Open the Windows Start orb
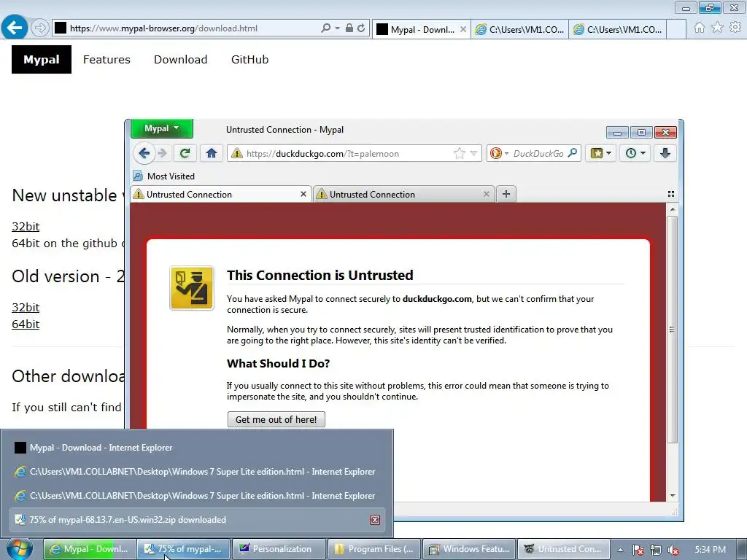Image resolution: width=747 pixels, height=560 pixels. pyautogui.click(x=20, y=549)
